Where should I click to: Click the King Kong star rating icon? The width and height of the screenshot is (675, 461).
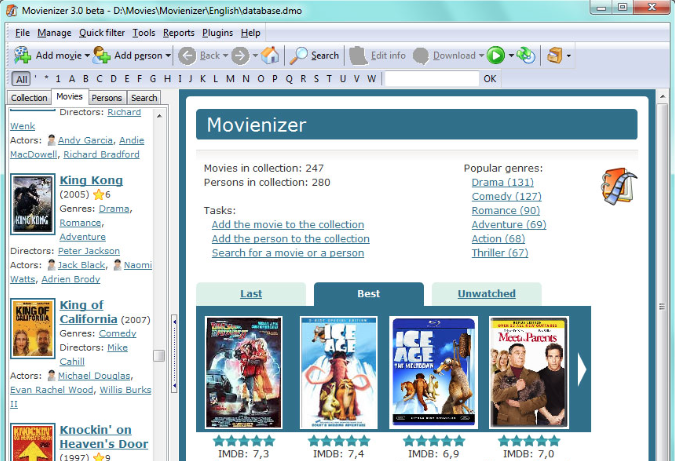(x=99, y=195)
